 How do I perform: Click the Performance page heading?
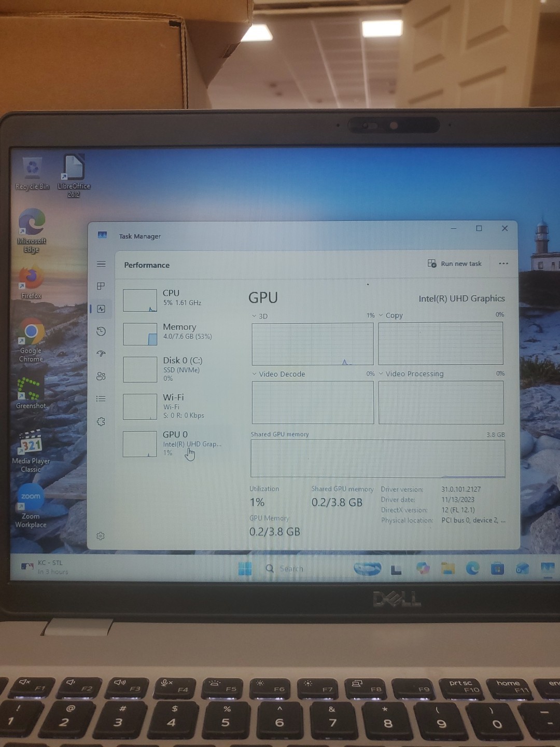(x=147, y=265)
